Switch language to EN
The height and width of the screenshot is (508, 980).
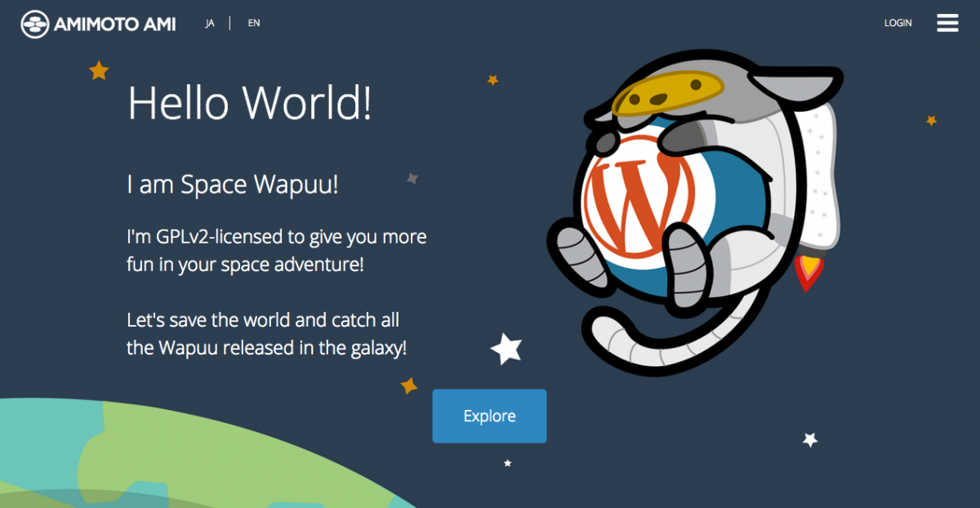coord(254,23)
